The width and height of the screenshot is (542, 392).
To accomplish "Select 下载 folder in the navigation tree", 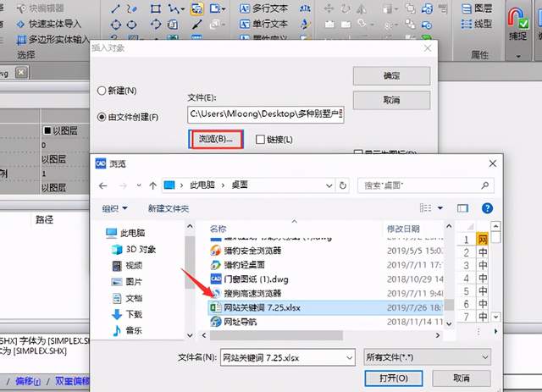I will click(127, 314).
